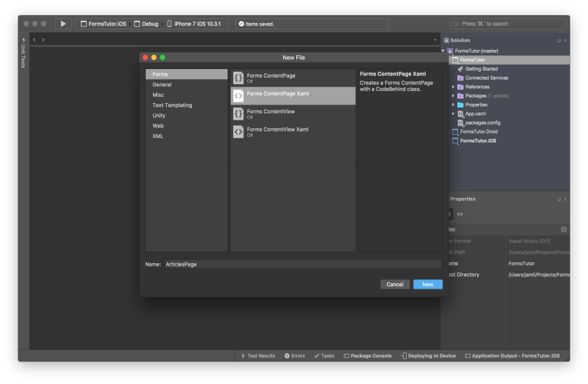Image resolution: width=588 pixels, height=384 pixels.
Task: Click the New button to create ArticlesPage
Action: (x=428, y=284)
